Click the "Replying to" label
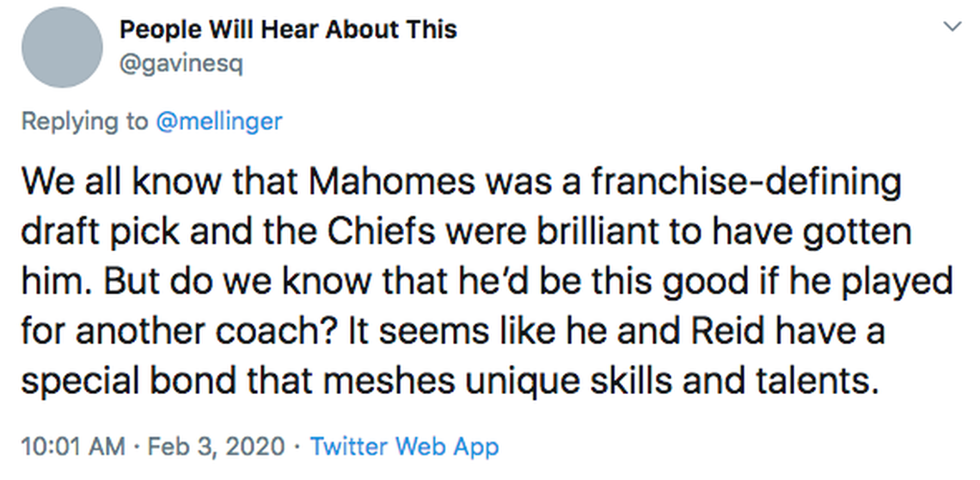Viewport: 980px width, 480px height. (x=84, y=121)
